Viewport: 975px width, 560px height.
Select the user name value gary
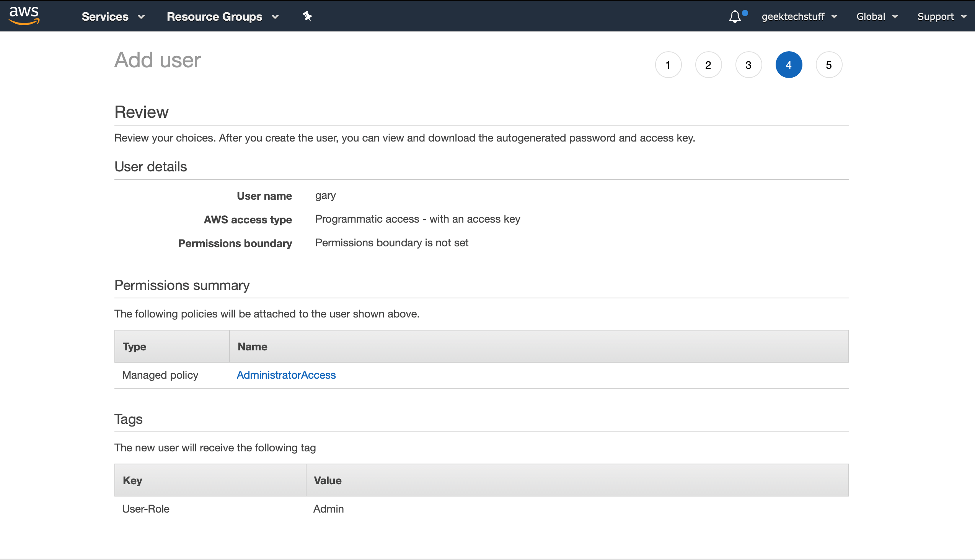point(325,195)
